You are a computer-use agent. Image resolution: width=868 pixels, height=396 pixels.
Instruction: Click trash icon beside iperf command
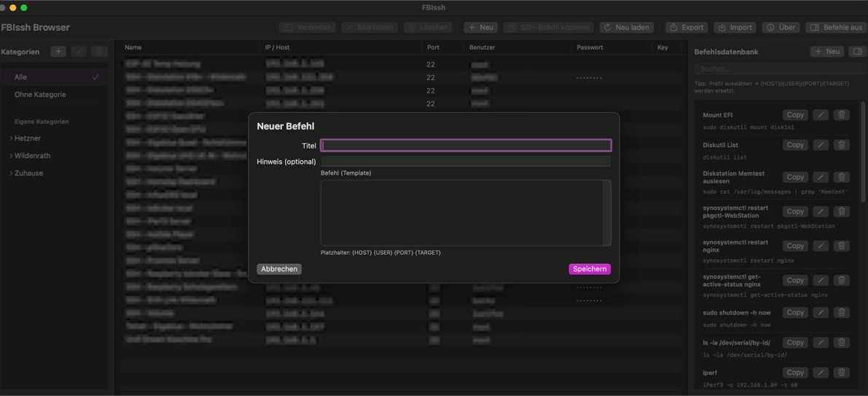[x=841, y=372]
